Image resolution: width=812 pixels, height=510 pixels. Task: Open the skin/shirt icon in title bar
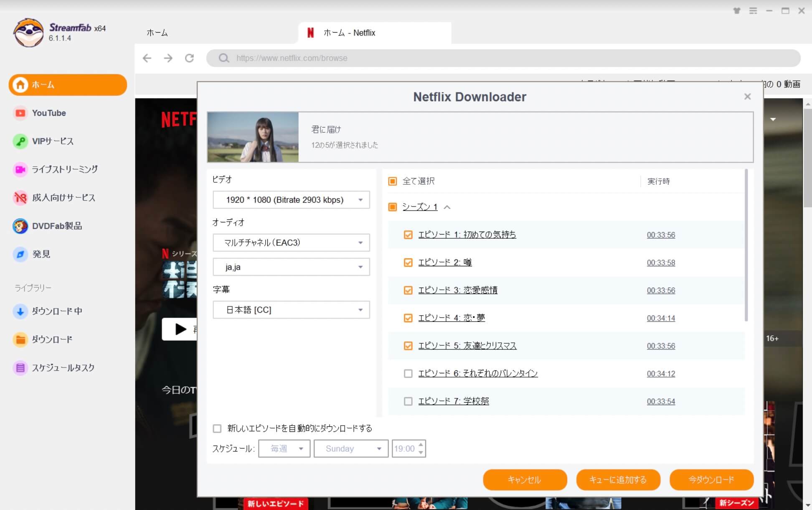coord(737,11)
